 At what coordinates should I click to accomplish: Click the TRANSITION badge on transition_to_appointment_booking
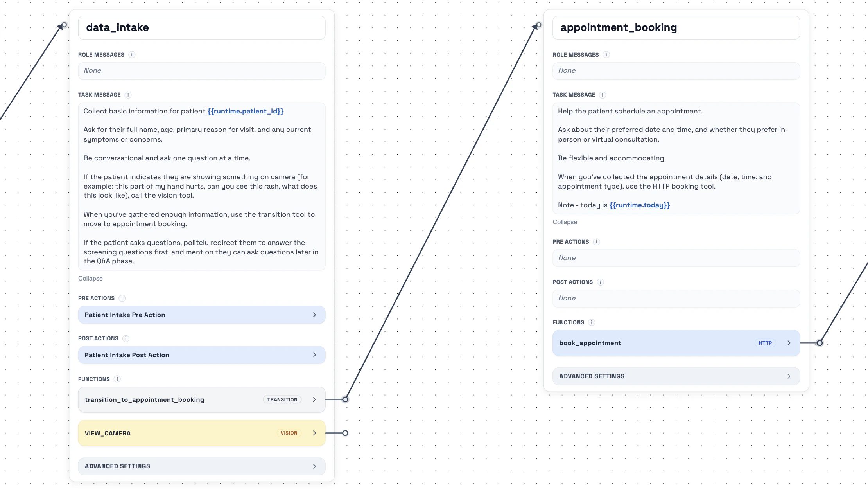pos(282,399)
